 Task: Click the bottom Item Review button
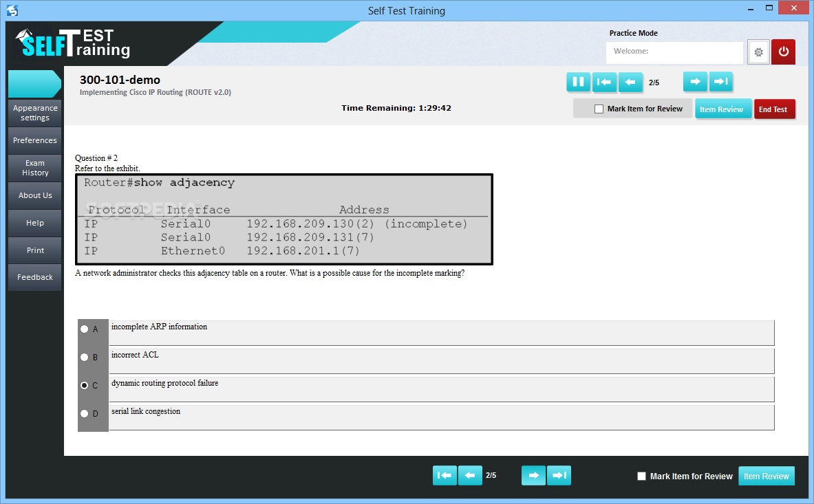point(767,476)
